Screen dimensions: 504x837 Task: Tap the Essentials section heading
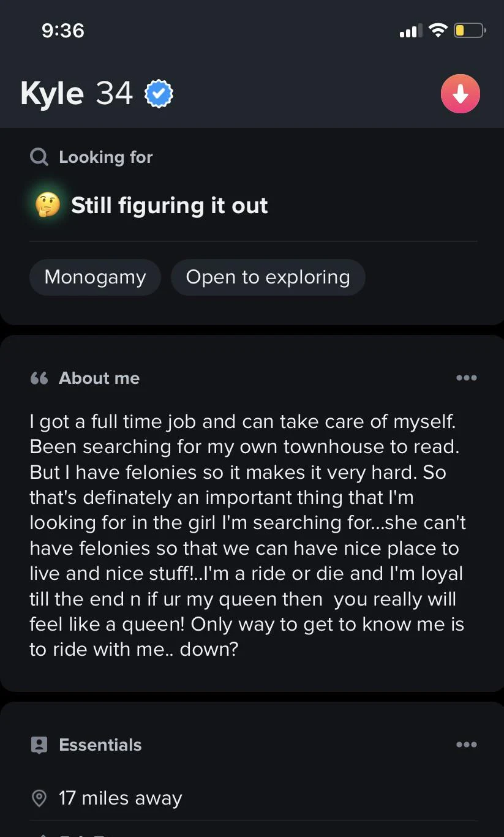coord(100,745)
